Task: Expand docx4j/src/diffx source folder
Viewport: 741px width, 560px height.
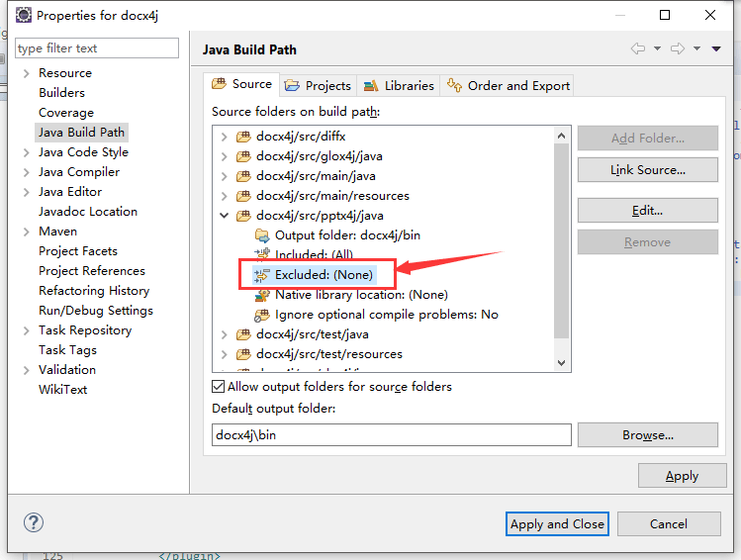Action: [x=225, y=138]
